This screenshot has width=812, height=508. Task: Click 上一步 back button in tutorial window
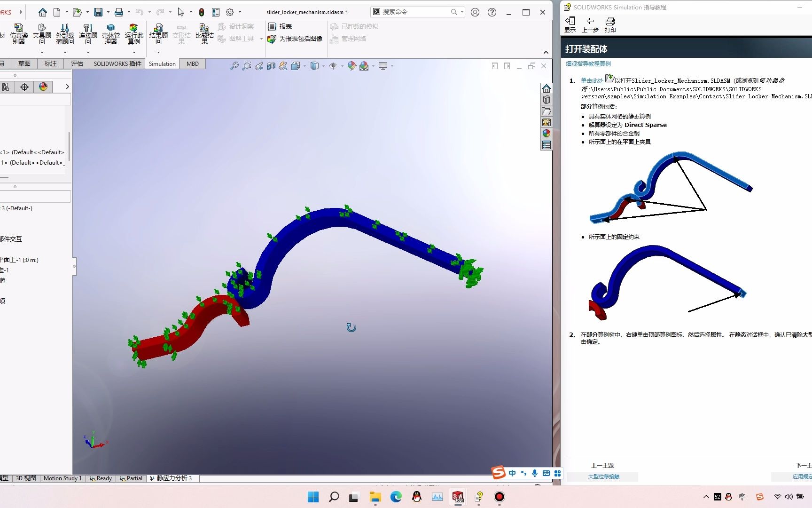click(x=590, y=24)
